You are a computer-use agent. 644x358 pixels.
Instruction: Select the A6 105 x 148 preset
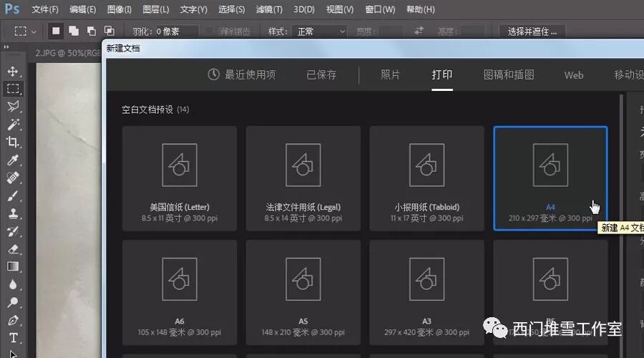pos(180,293)
